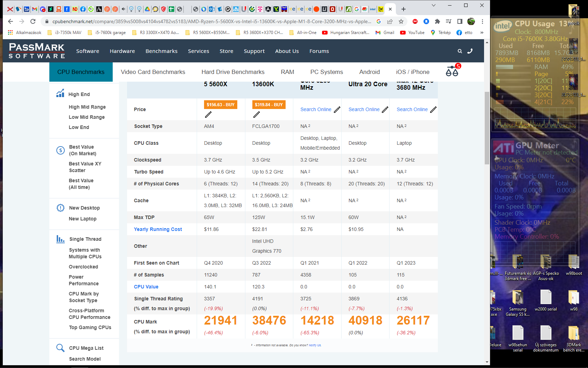The height and width of the screenshot is (368, 588).
Task: Click Search Online under the Apple M1 8-core column
Action: [x=316, y=109]
